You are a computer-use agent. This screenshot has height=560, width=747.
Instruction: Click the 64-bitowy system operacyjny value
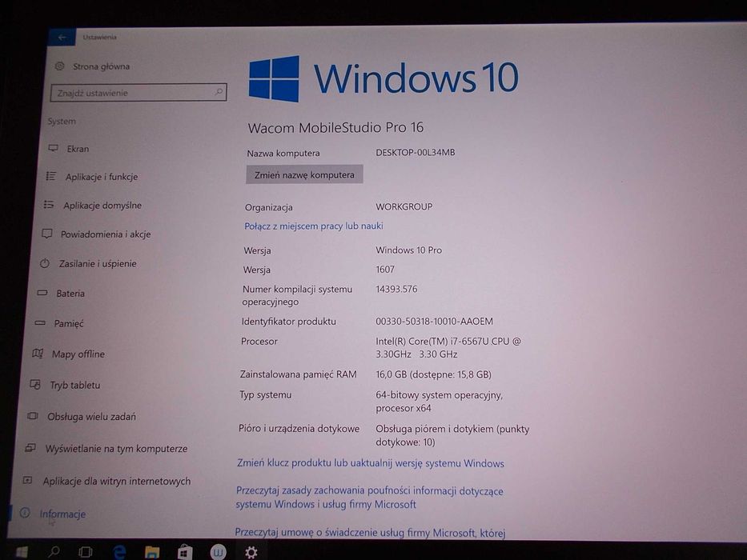tap(440, 402)
